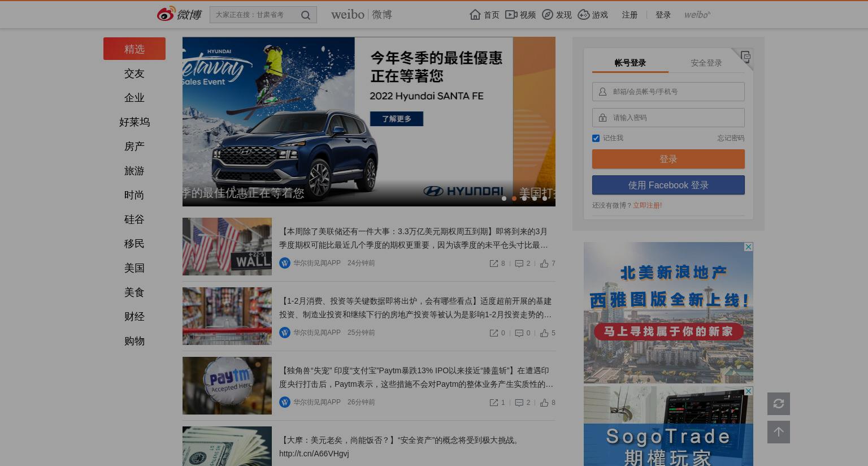Select third carousel dot indicator
This screenshot has height=466, width=868.
[x=524, y=199]
